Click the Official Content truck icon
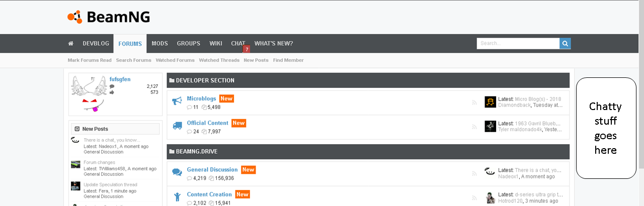Screen dimensions: 644x206 (177, 126)
